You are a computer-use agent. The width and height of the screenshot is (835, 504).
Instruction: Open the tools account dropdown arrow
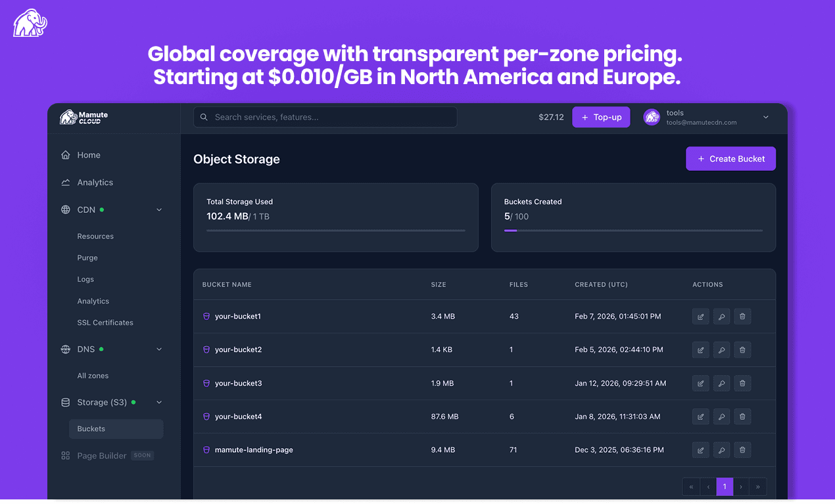pos(765,116)
